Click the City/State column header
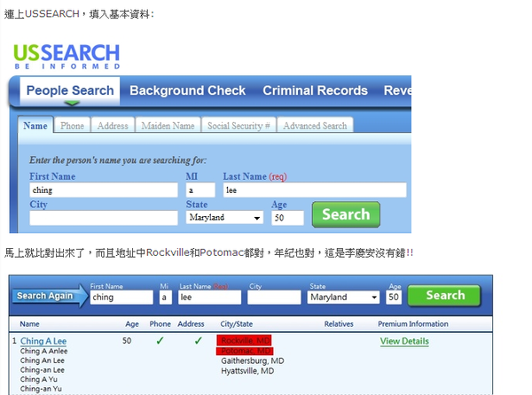 click(x=237, y=324)
